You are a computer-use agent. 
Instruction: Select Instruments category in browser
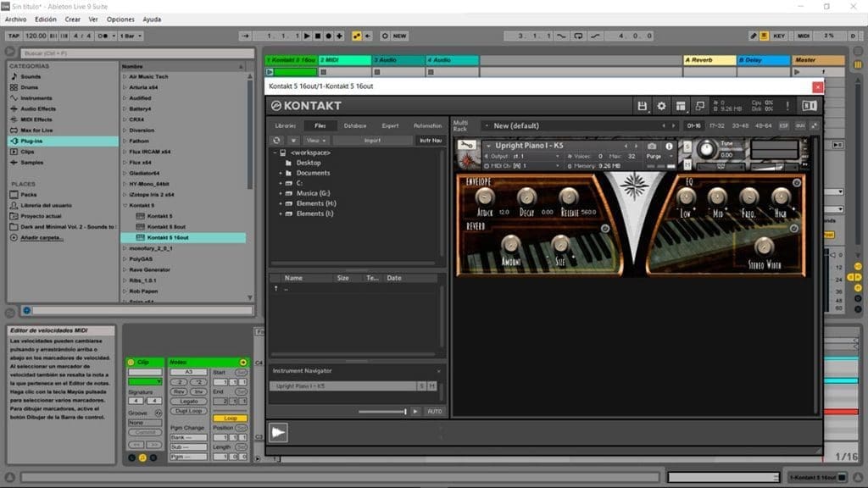pyautogui.click(x=36, y=98)
